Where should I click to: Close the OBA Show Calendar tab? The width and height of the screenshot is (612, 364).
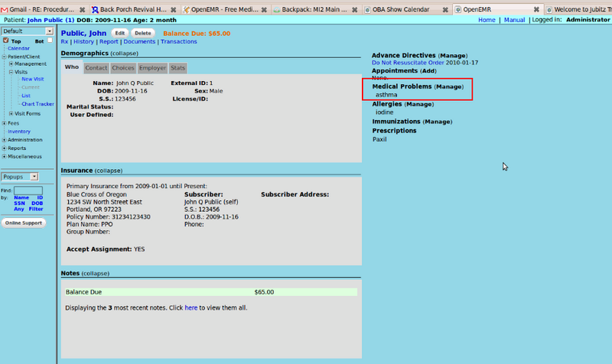(445, 9)
